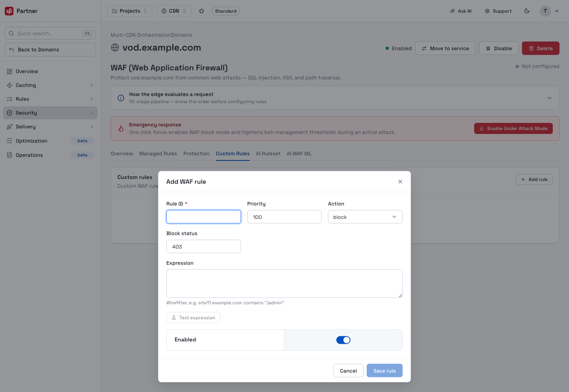This screenshot has height=392, width=569.
Task: Expand the Security submenu chevron
Action: coord(92,113)
